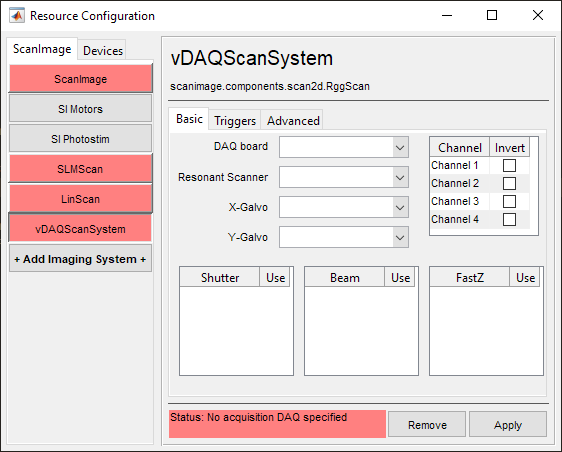Switch to the Devices tab
The width and height of the screenshot is (562, 452).
click(103, 51)
